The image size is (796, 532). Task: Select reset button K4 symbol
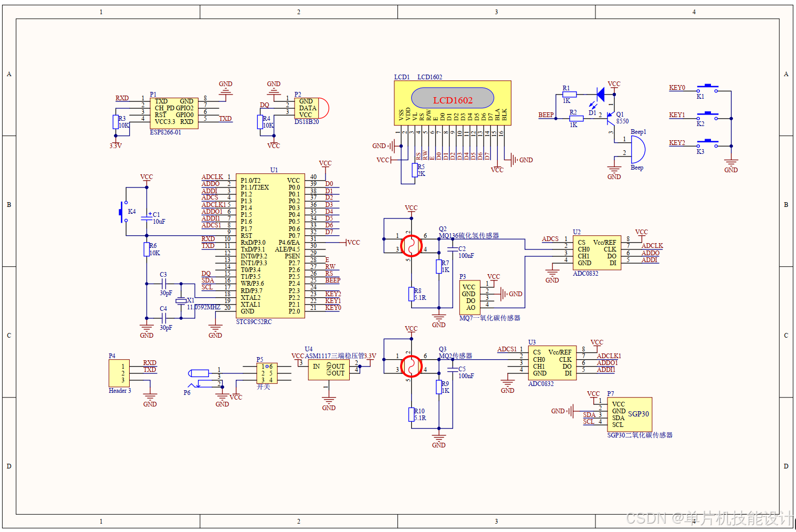[123, 212]
